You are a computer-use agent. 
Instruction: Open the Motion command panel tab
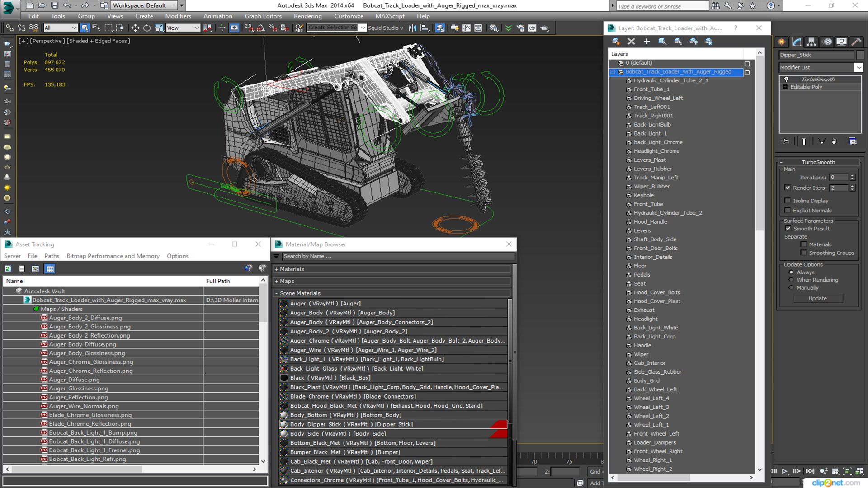coord(827,42)
